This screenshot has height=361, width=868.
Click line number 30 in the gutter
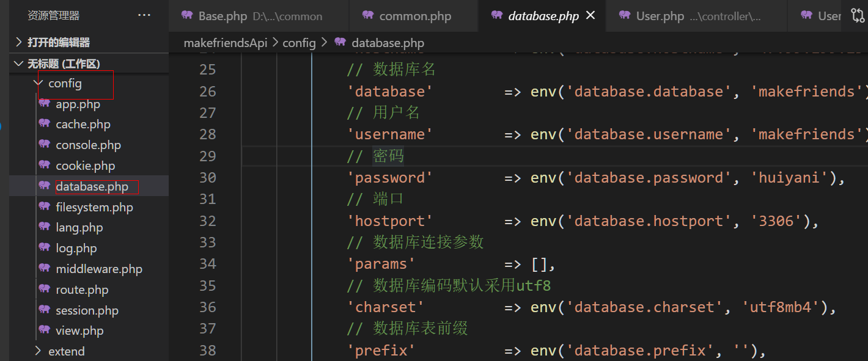tap(208, 177)
